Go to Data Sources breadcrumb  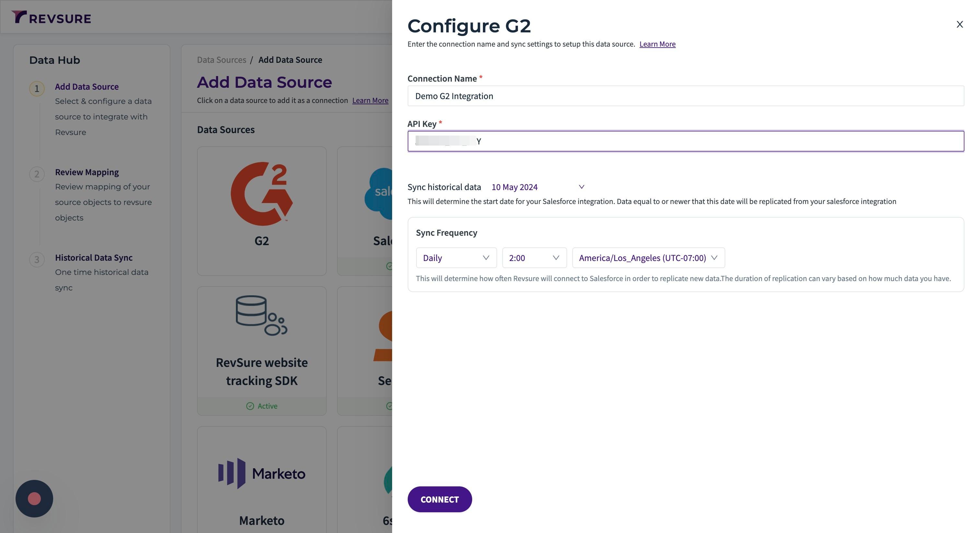pos(221,60)
